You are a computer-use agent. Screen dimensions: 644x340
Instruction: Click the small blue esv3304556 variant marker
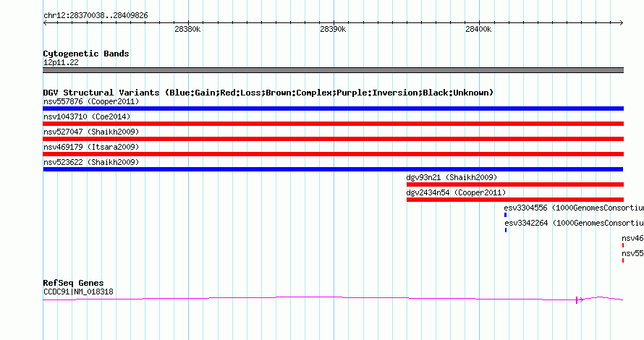[x=505, y=215]
